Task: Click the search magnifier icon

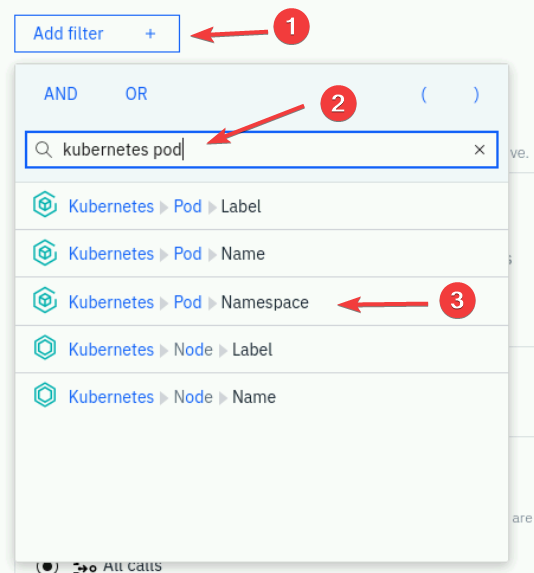Action: 43,150
